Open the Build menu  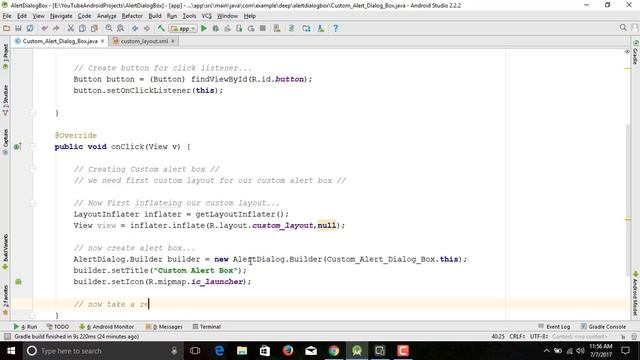point(155,16)
